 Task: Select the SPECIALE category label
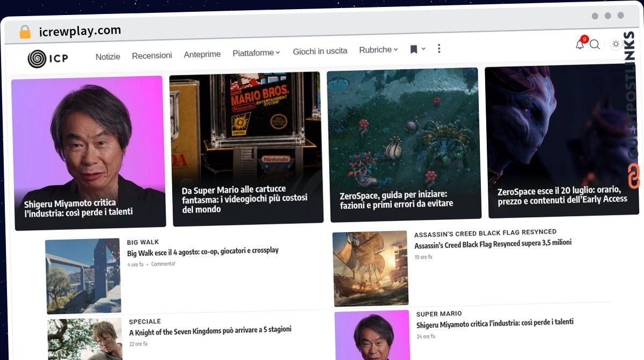coord(145,322)
